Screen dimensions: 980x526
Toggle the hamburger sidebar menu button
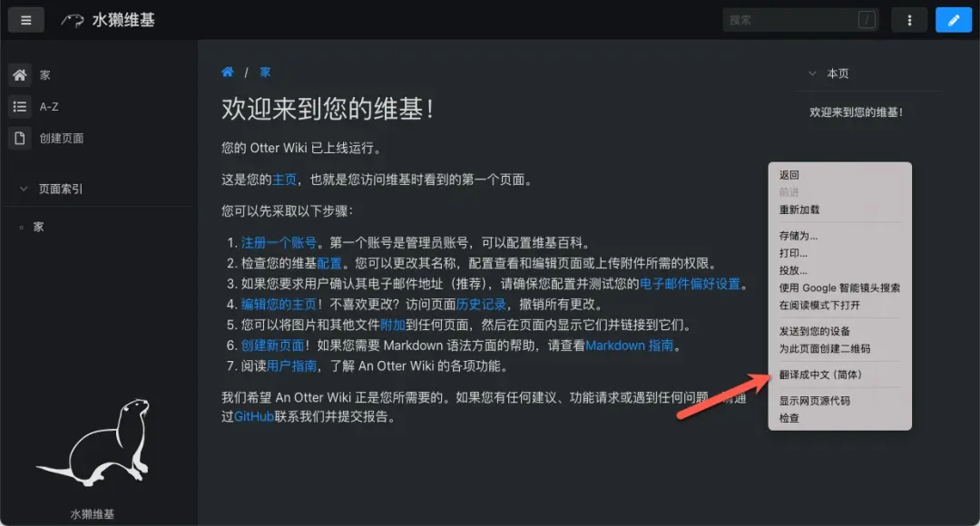tap(25, 20)
